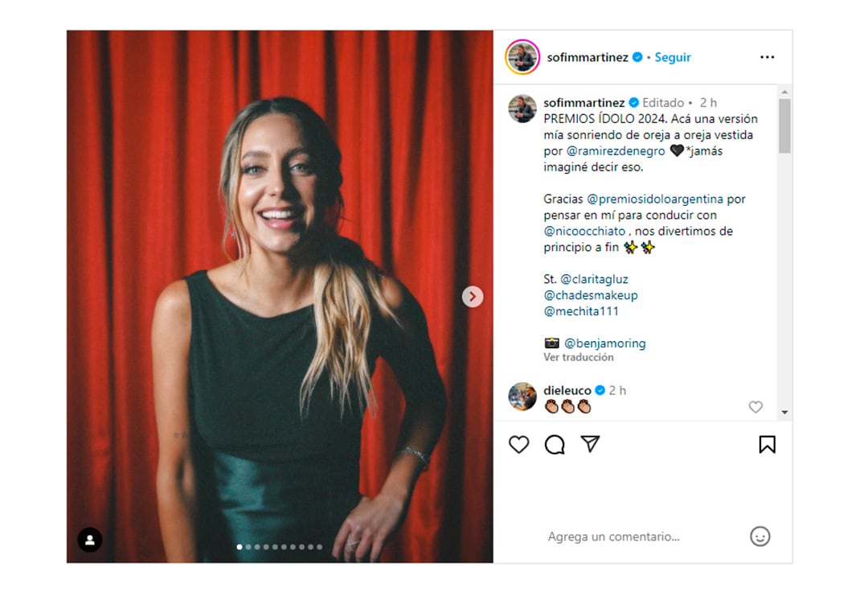Screen dimensions: 868x604
Task: Open comments with the speech bubble icon
Action: [555, 445]
